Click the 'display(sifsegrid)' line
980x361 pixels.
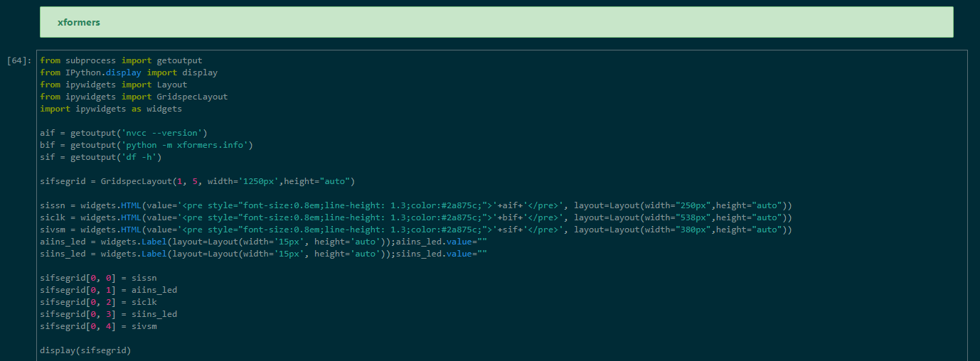point(85,350)
